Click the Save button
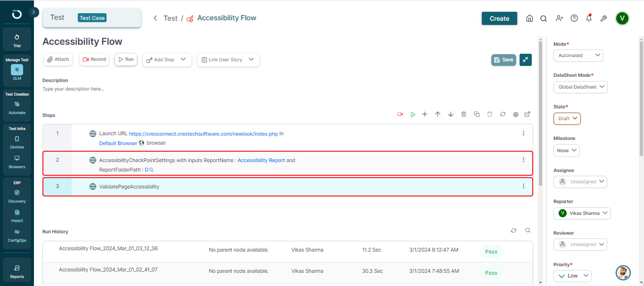This screenshot has height=286, width=644. click(x=504, y=60)
